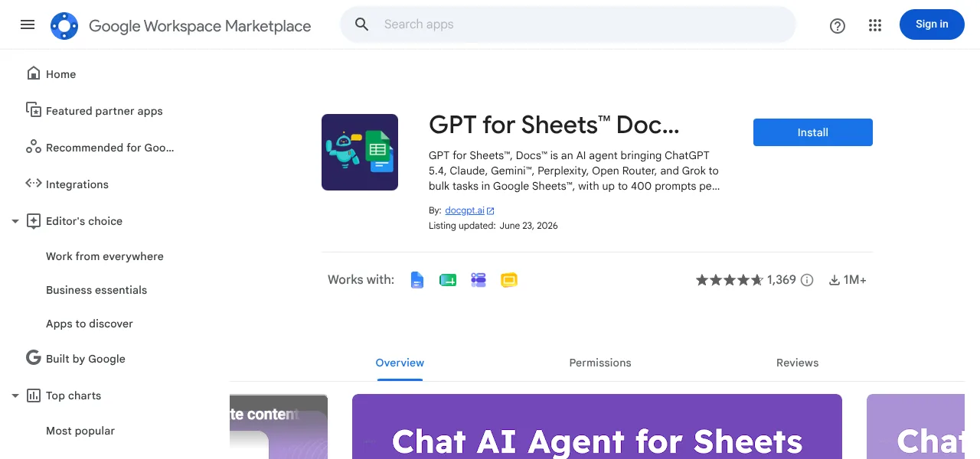Click the Top charts bar icon
The width and height of the screenshot is (980, 459).
coord(34,396)
